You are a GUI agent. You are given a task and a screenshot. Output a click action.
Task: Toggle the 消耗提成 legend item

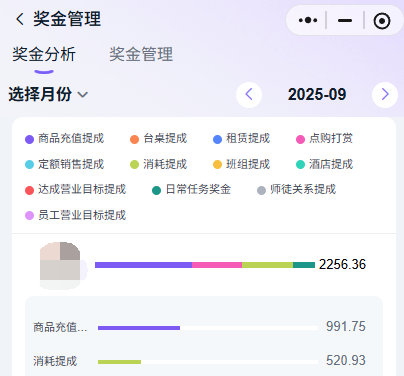pyautogui.click(x=159, y=164)
